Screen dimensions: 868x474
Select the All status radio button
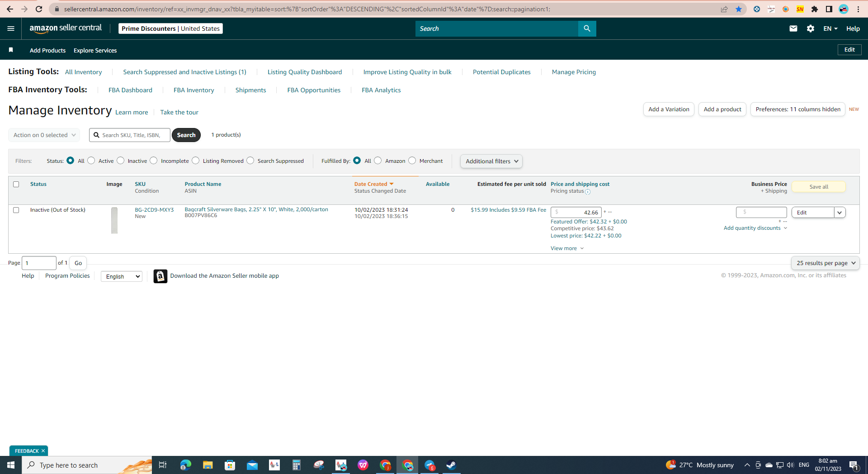70,161
